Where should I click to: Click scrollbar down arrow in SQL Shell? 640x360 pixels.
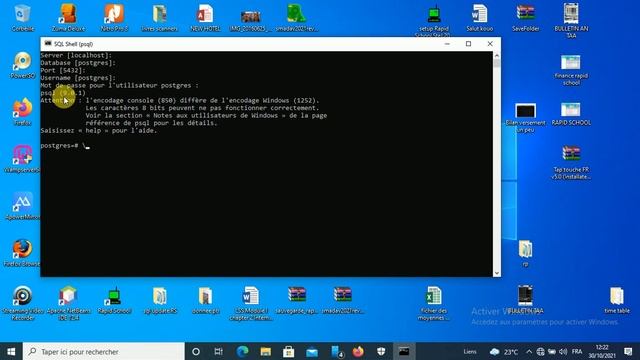click(x=497, y=273)
